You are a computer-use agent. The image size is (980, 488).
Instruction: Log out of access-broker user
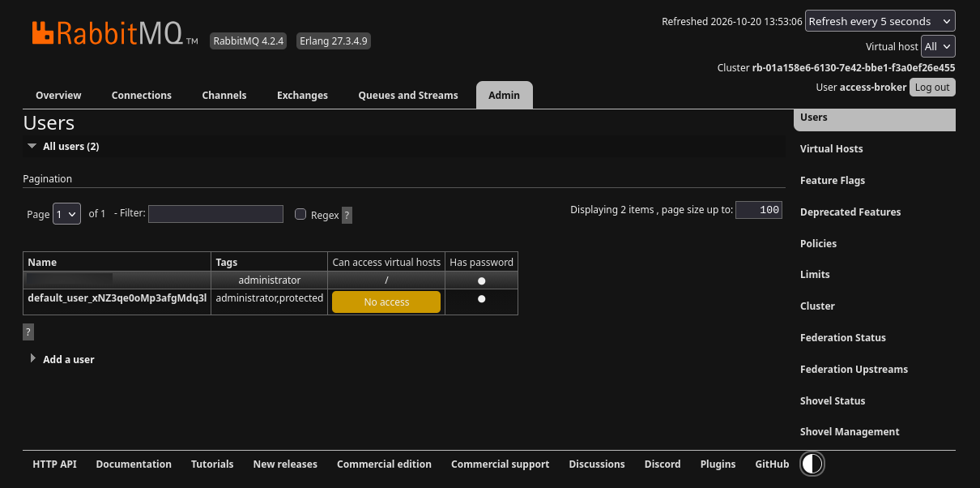[x=932, y=87]
